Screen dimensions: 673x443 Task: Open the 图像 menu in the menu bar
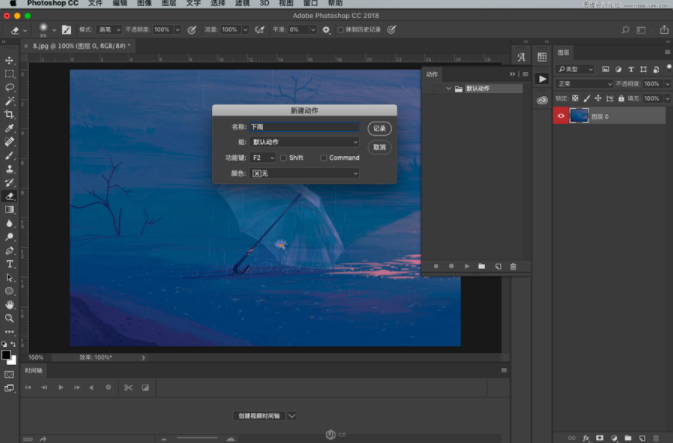pyautogui.click(x=144, y=4)
